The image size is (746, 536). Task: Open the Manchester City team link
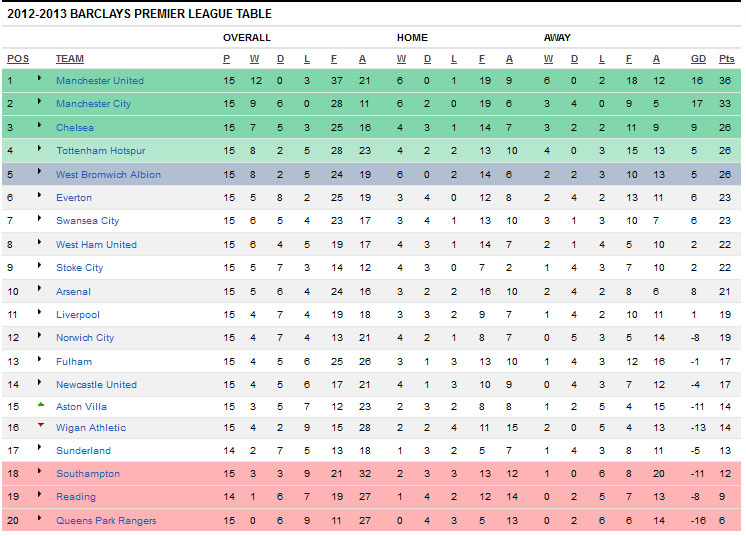pyautogui.click(x=93, y=104)
